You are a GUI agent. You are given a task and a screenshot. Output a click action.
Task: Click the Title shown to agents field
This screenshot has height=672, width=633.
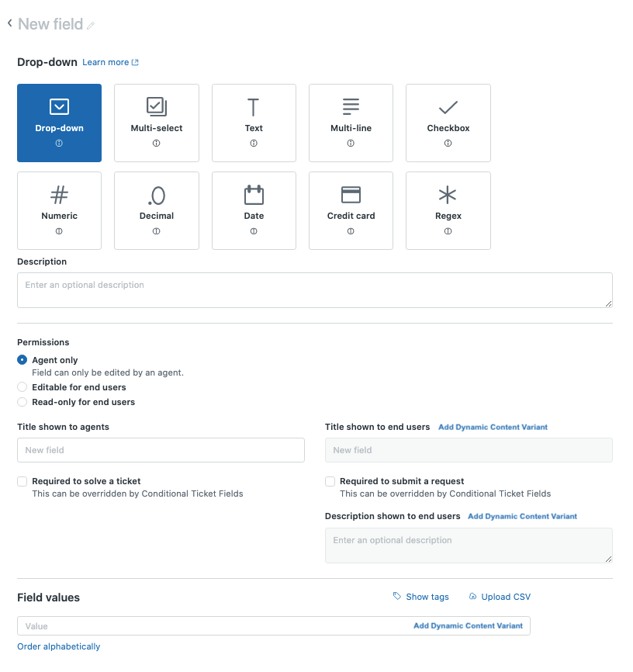(161, 450)
